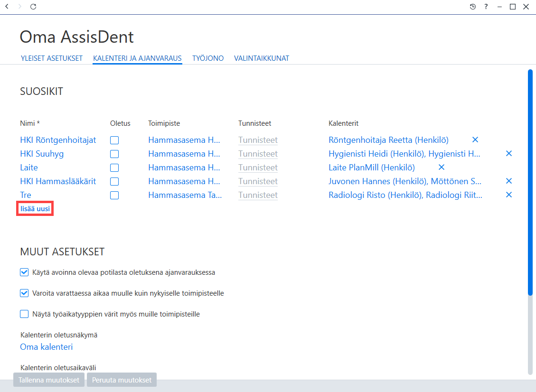
Task: Go to the Valintaikkunat tab
Action: tap(262, 58)
